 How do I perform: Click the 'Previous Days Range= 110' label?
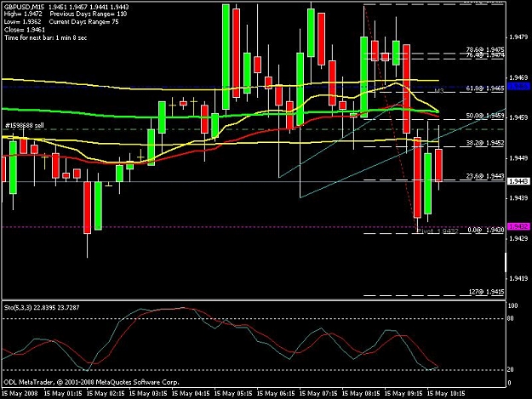point(89,14)
